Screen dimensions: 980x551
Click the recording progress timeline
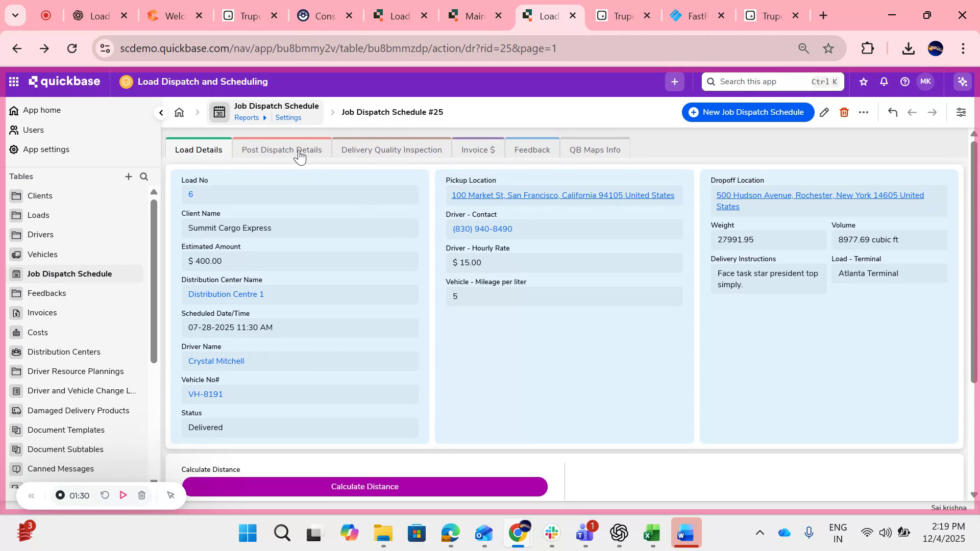(x=79, y=495)
